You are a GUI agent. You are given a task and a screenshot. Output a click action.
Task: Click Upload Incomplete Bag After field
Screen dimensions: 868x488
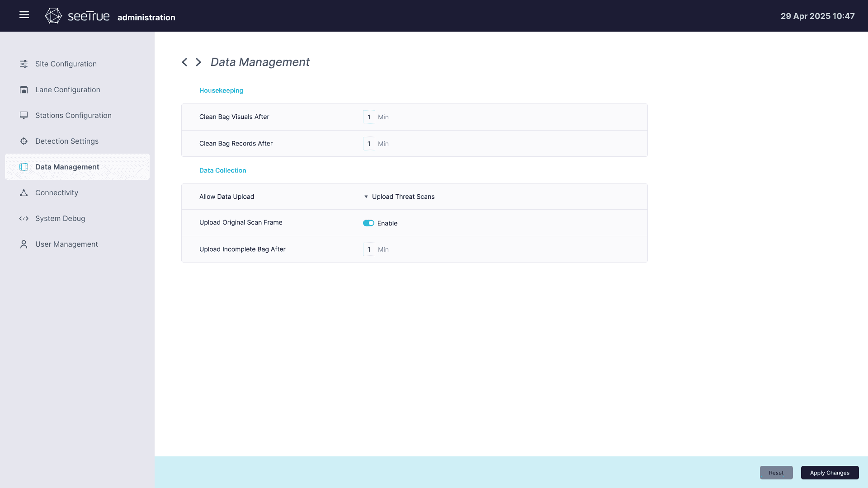coord(369,249)
